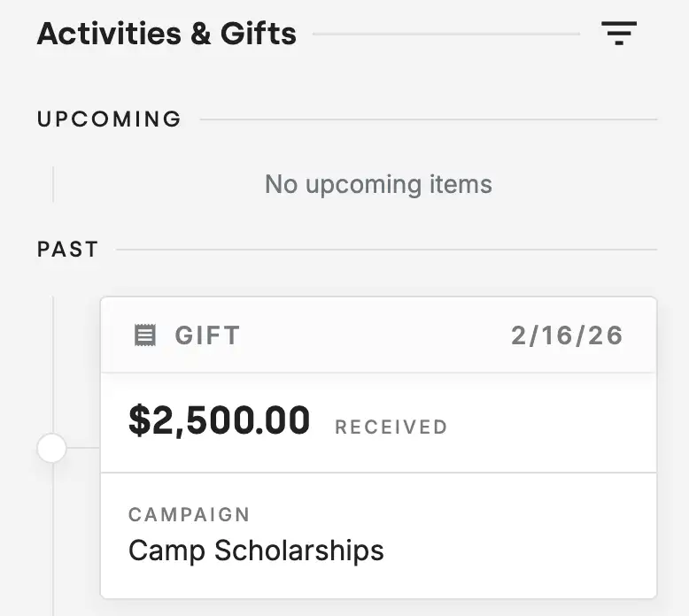Click the "No upcoming items" text
The image size is (689, 616).
click(378, 184)
